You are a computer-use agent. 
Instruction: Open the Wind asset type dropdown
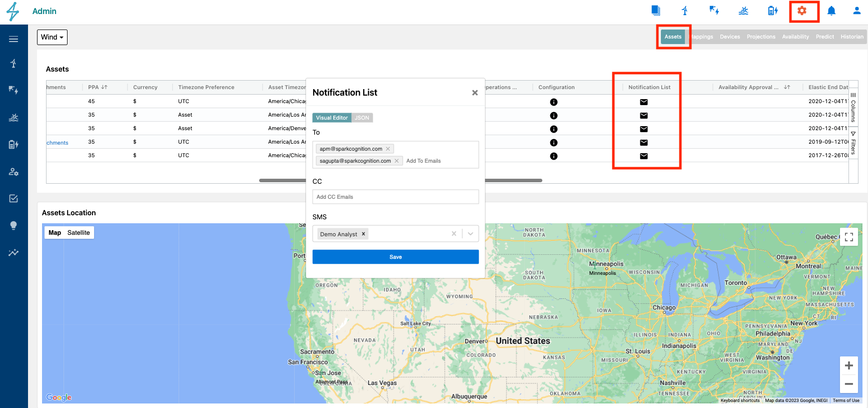[x=52, y=37]
